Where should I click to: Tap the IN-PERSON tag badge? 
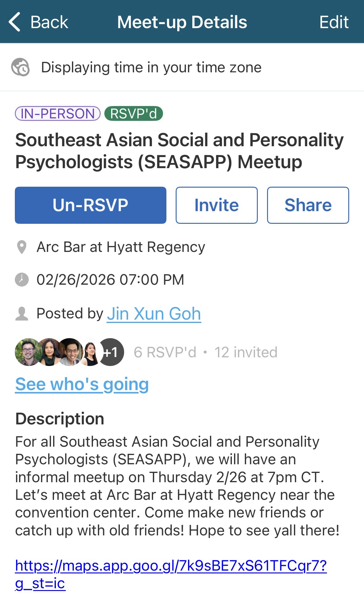(57, 113)
